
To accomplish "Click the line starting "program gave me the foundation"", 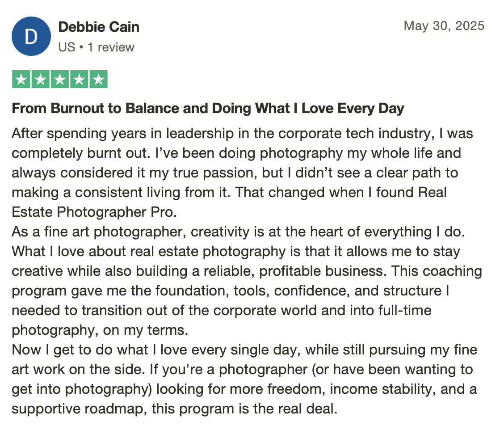I will pyautogui.click(x=231, y=291).
